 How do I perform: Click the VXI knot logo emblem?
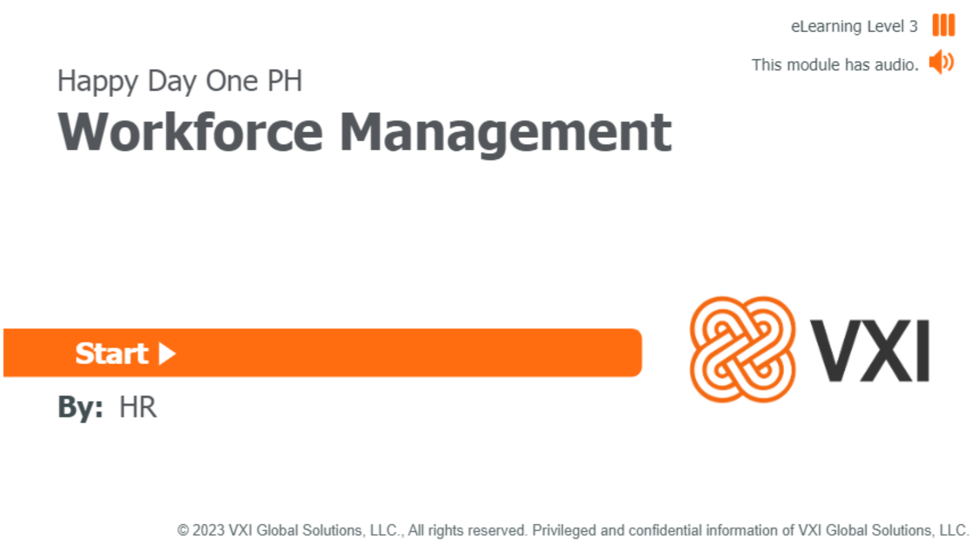point(743,349)
